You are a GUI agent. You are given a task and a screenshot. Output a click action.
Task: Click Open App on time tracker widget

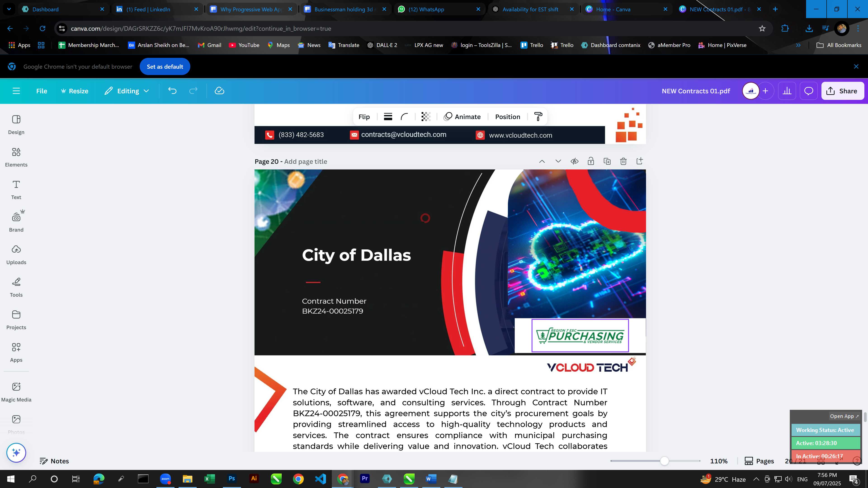tap(844, 416)
